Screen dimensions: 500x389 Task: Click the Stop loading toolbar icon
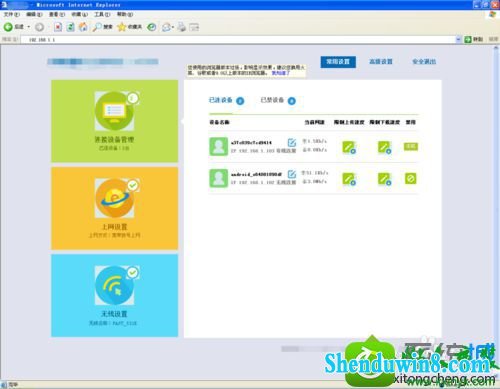pos(58,27)
